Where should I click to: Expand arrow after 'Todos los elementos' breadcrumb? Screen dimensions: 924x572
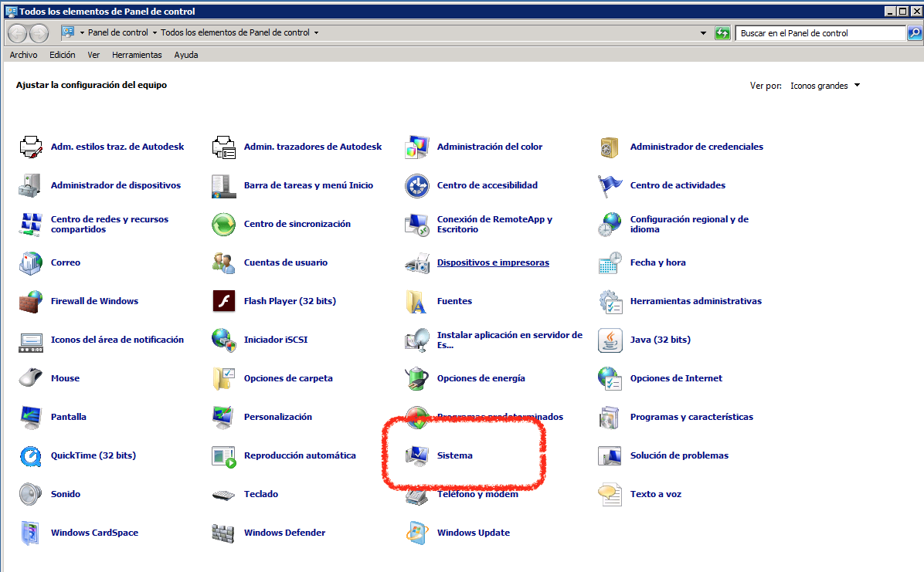[x=317, y=33]
